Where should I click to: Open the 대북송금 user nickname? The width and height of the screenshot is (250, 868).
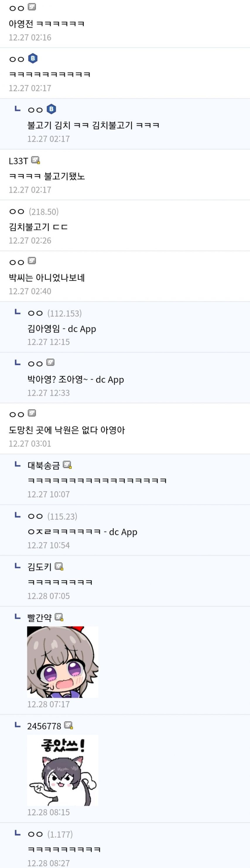(43, 466)
